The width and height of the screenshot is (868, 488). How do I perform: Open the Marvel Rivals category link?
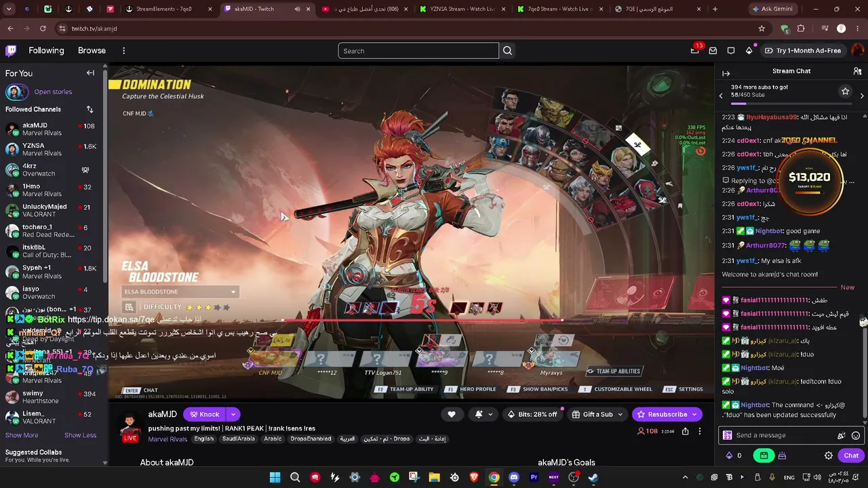pyautogui.click(x=167, y=439)
